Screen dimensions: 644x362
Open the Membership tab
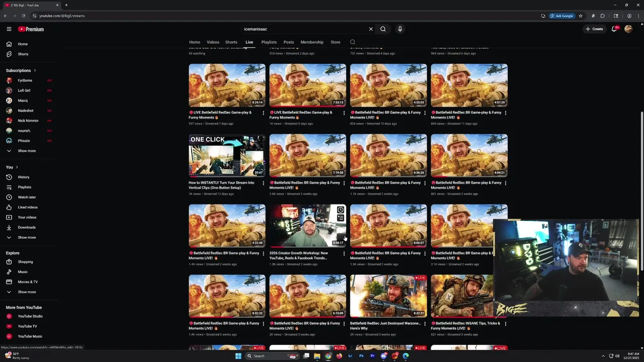(312, 42)
